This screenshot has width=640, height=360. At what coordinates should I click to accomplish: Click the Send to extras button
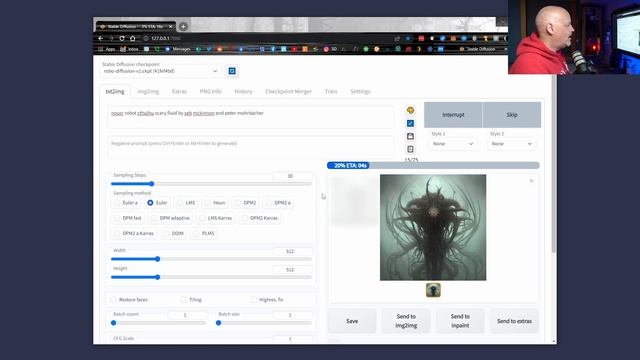click(x=514, y=321)
